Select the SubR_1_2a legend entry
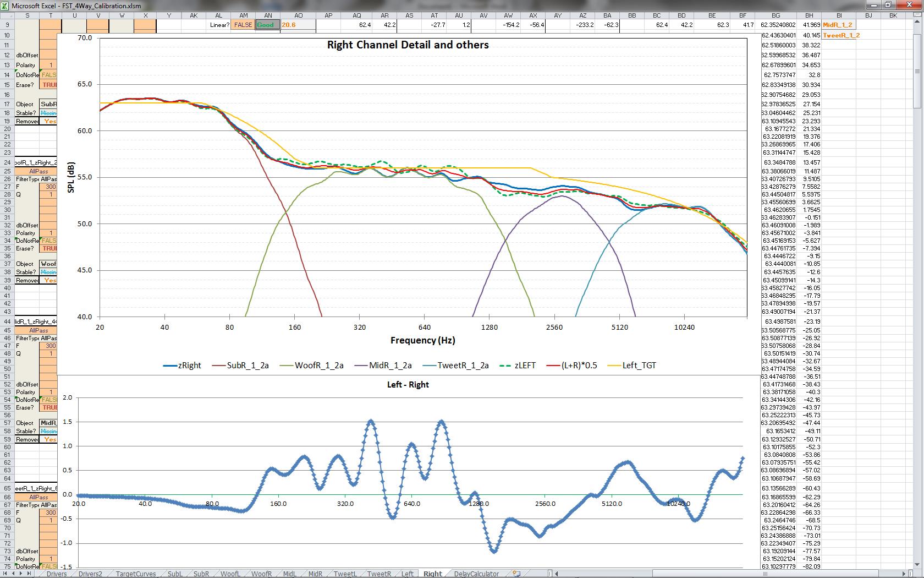Screen dimensions: 924x578 [240, 365]
